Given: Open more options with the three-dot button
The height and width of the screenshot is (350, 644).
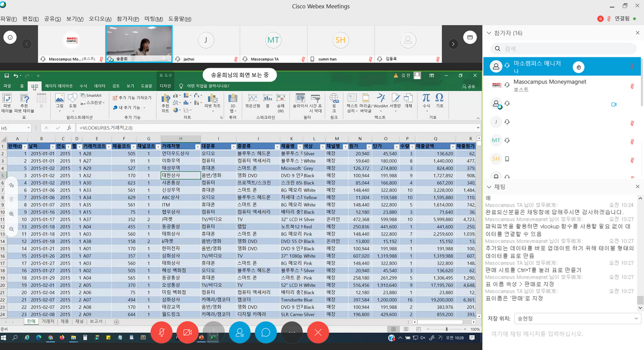Looking at the screenshot, I should click(x=292, y=332).
